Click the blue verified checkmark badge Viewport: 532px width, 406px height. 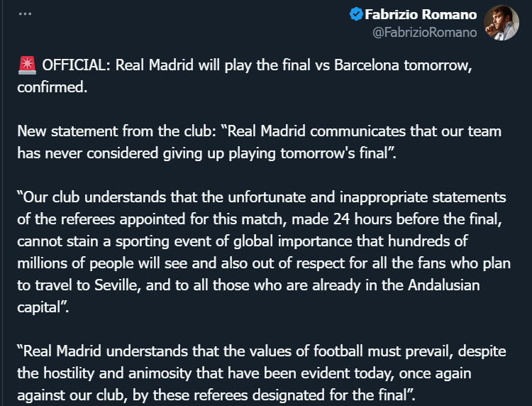click(x=356, y=14)
